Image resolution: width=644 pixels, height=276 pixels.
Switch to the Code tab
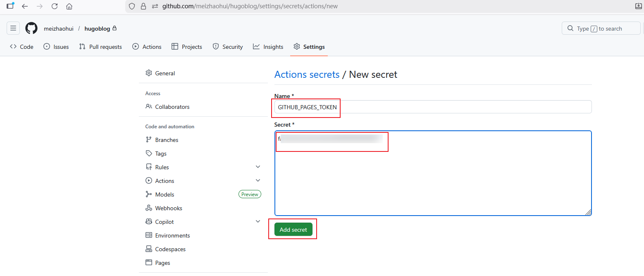[x=21, y=47]
